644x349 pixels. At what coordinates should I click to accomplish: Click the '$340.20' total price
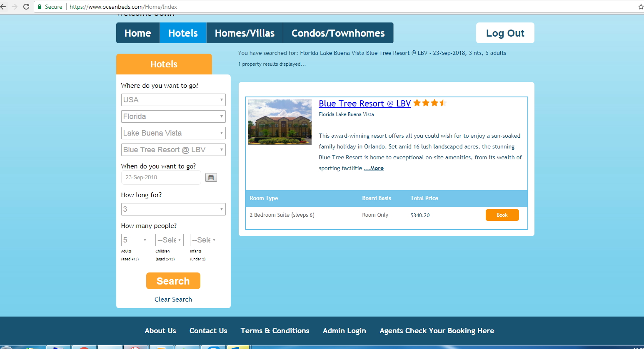click(420, 215)
